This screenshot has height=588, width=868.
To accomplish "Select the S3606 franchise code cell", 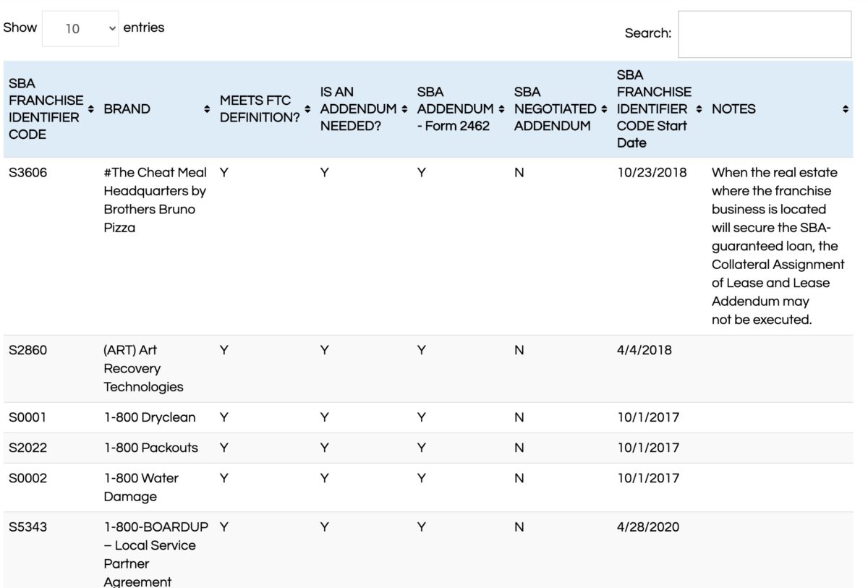I will click(x=28, y=173).
